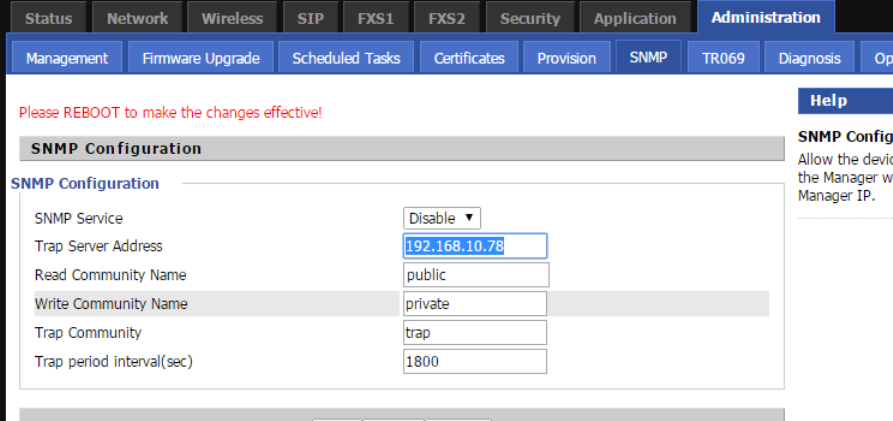Open the Status top tab
893x421 pixels.
48,18
